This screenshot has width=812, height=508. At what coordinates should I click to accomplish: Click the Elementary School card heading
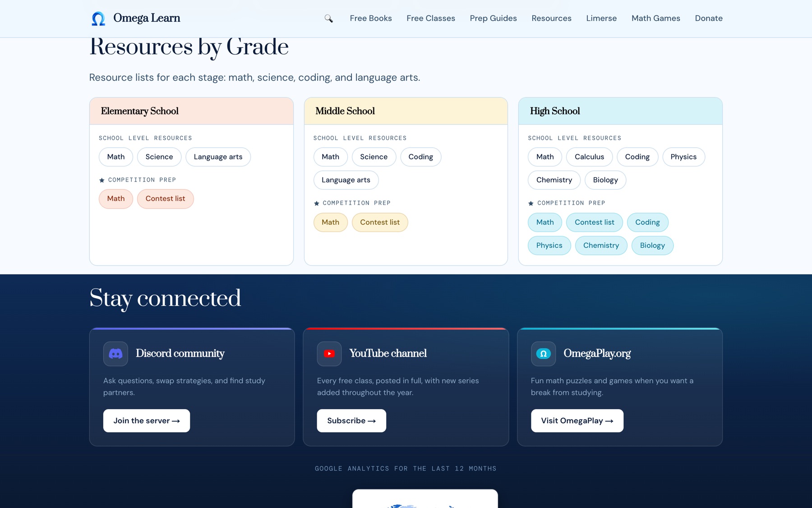pyautogui.click(x=139, y=111)
